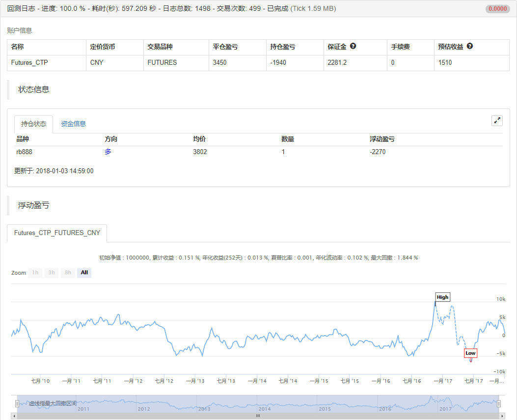The width and height of the screenshot is (517, 420).
Task: Click the High flag marker on chart
Action: (x=442, y=297)
